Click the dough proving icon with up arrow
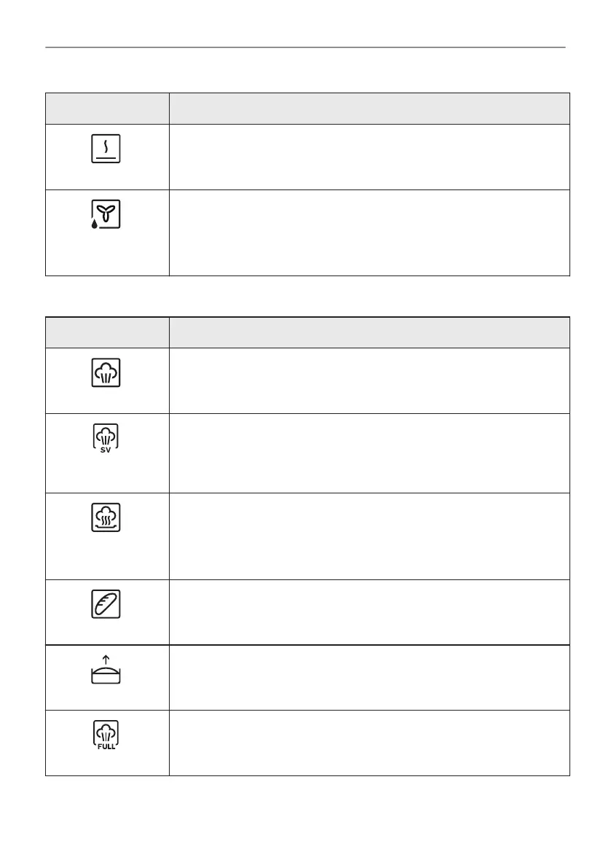This screenshot has height=868, width=611. click(107, 670)
